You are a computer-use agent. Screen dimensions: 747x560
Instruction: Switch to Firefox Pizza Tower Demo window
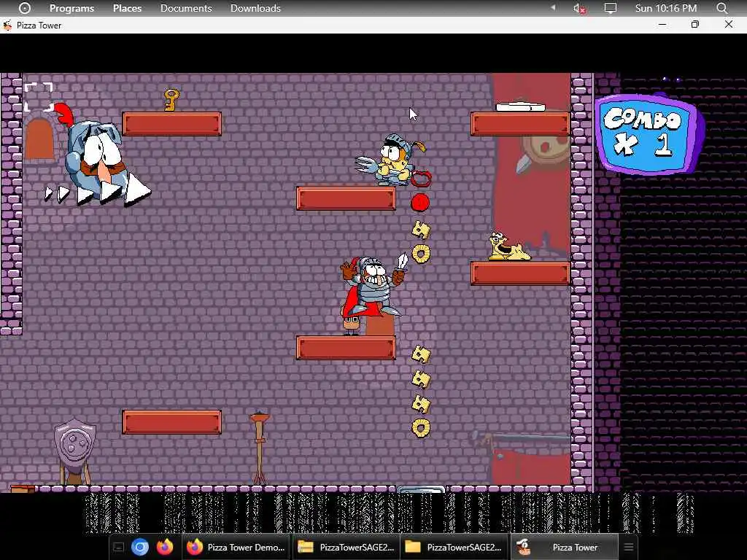(x=236, y=547)
